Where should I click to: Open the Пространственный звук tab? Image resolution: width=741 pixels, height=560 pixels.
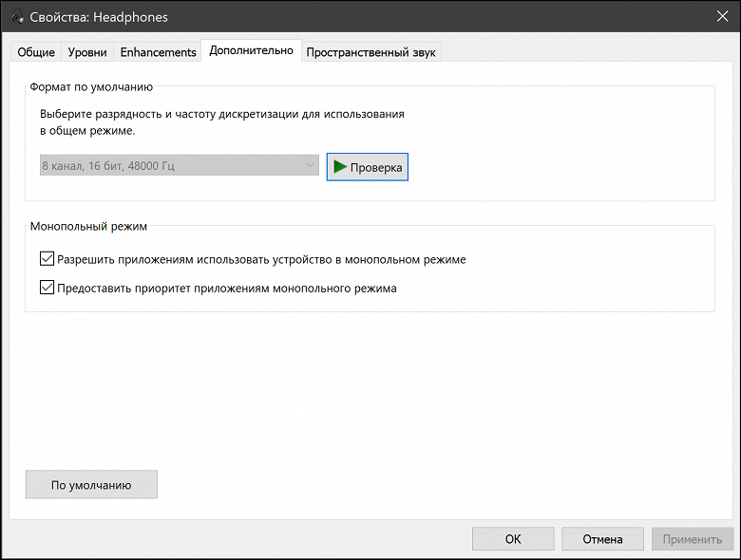click(x=370, y=52)
